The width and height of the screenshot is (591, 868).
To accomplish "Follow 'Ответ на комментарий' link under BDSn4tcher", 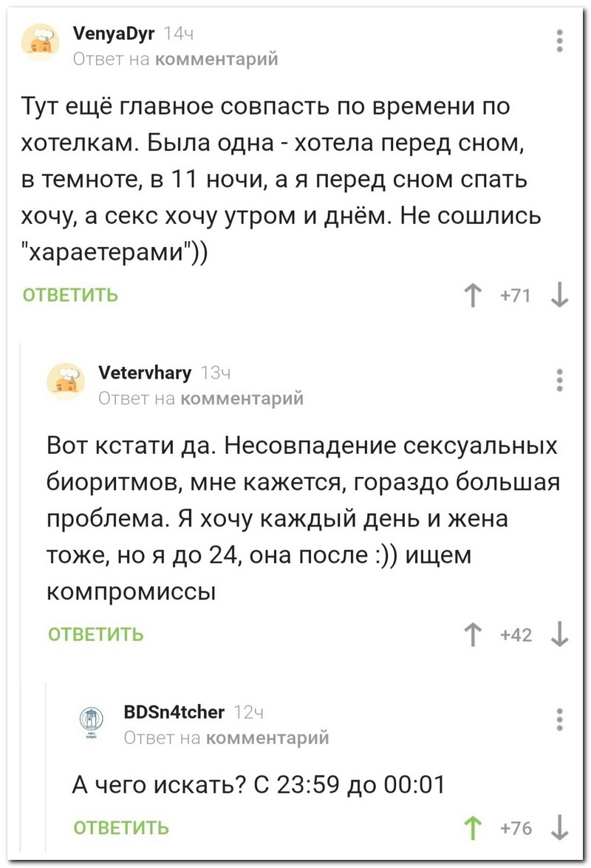I will pyautogui.click(x=226, y=737).
